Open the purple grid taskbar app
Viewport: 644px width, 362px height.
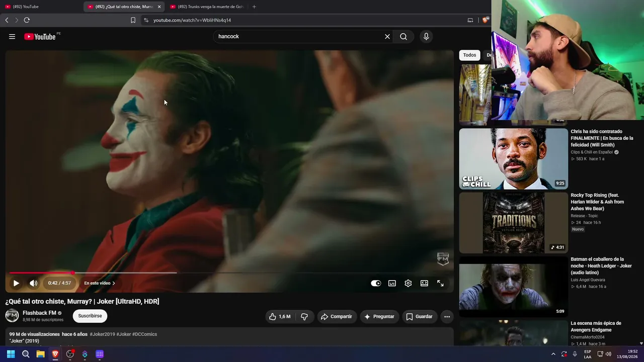click(100, 354)
